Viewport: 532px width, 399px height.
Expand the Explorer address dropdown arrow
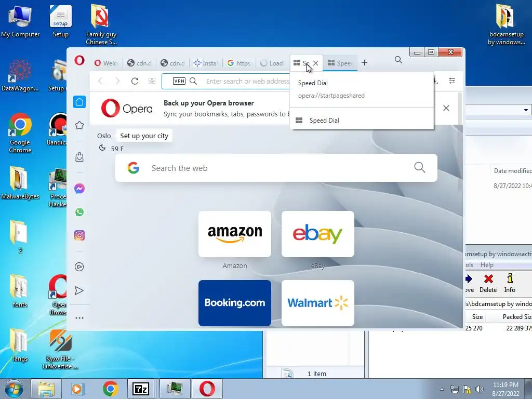click(526, 110)
